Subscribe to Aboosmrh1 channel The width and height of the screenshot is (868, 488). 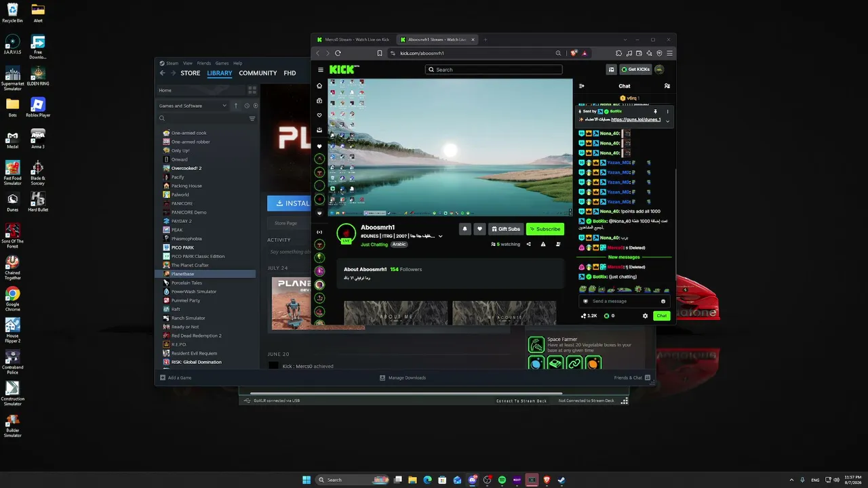(x=545, y=229)
